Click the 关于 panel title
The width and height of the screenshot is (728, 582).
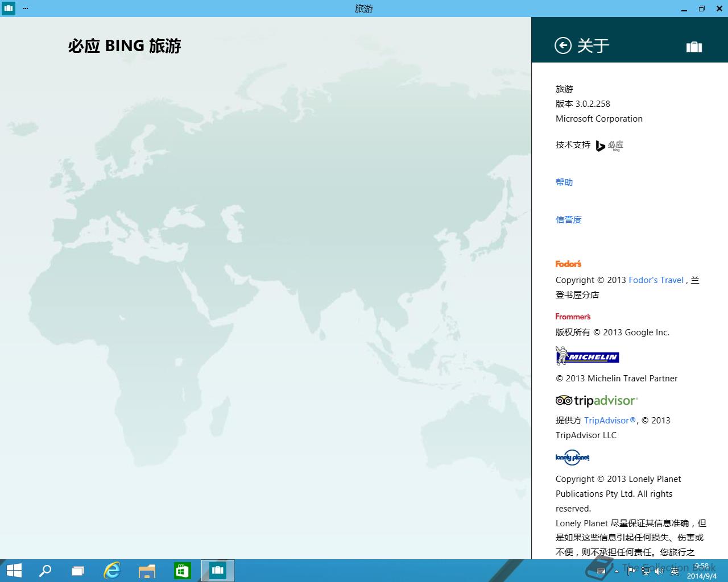[593, 45]
